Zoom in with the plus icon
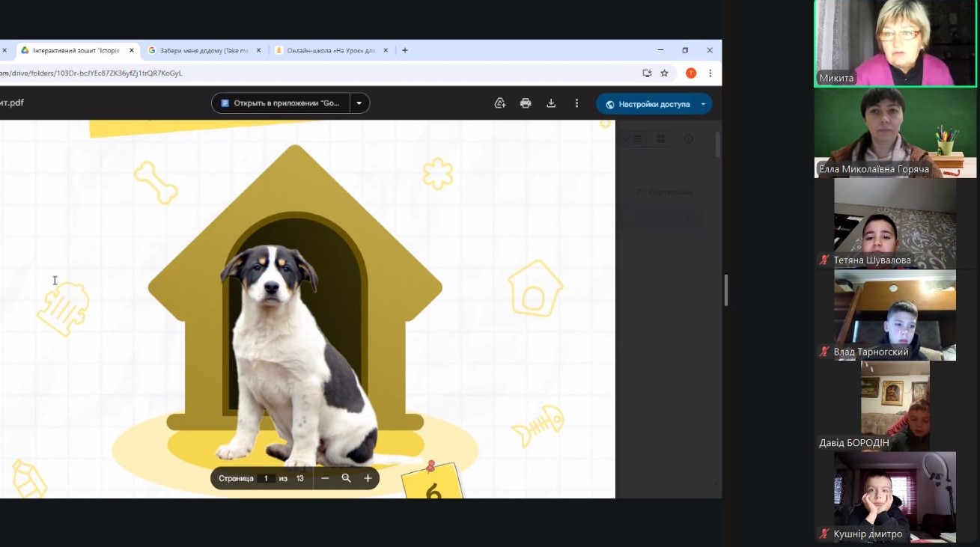980x547 pixels. coord(368,478)
